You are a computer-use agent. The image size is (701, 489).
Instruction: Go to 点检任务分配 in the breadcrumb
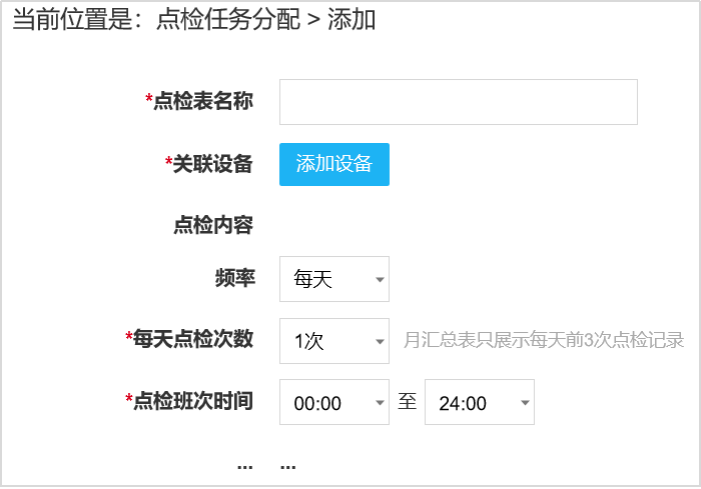[x=228, y=20]
